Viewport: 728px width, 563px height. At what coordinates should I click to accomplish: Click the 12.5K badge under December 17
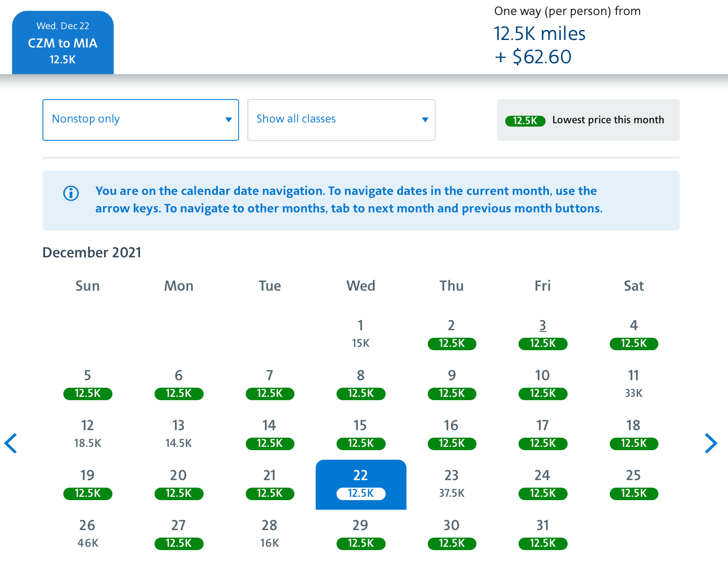(x=543, y=443)
